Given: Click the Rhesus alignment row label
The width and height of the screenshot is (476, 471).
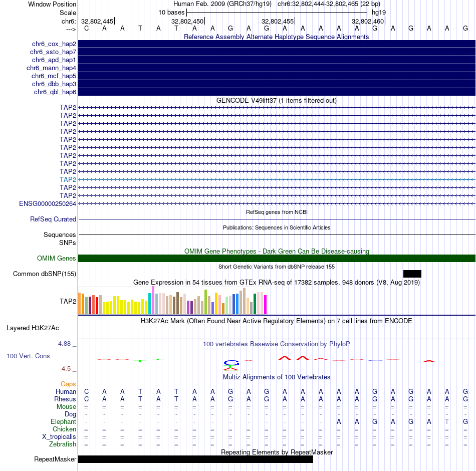Looking at the screenshot, I should tap(65, 399).
